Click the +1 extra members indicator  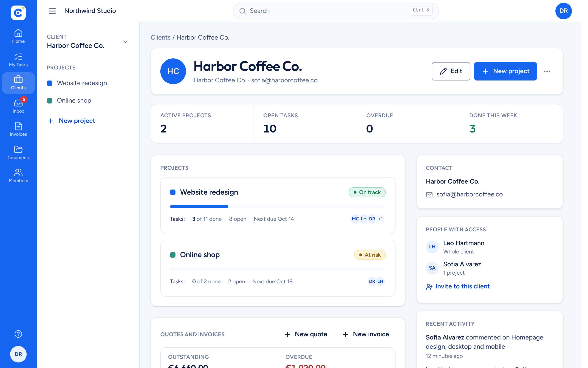pos(380,219)
